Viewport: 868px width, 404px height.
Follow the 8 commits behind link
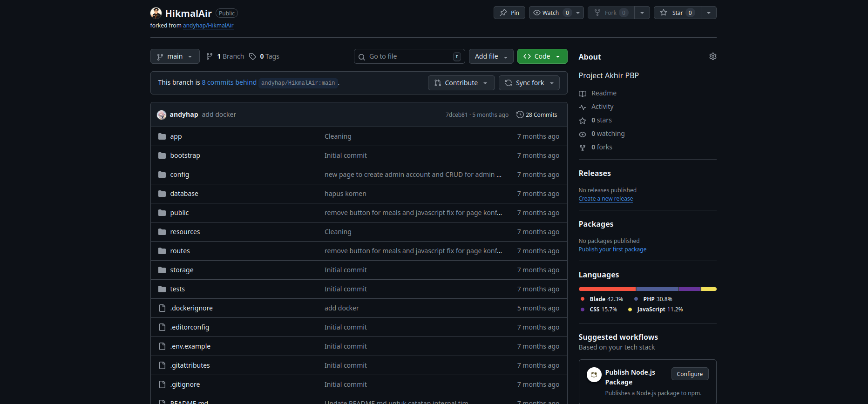pyautogui.click(x=229, y=82)
